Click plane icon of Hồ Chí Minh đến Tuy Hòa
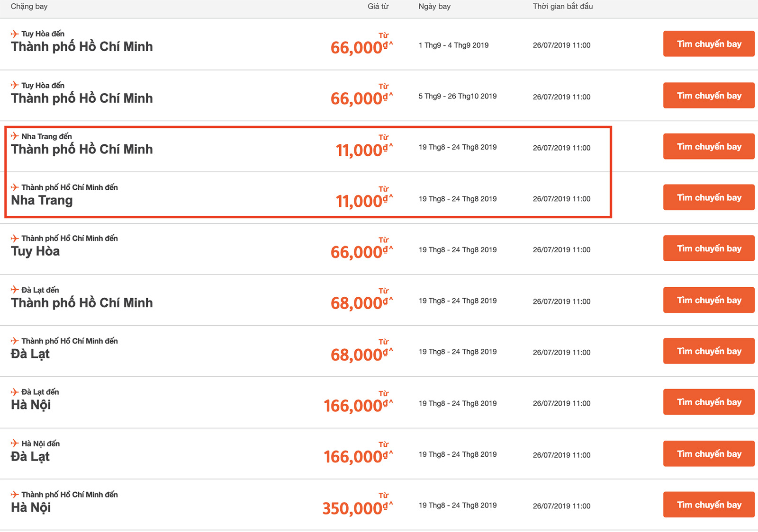The width and height of the screenshot is (758, 532). tap(15, 239)
